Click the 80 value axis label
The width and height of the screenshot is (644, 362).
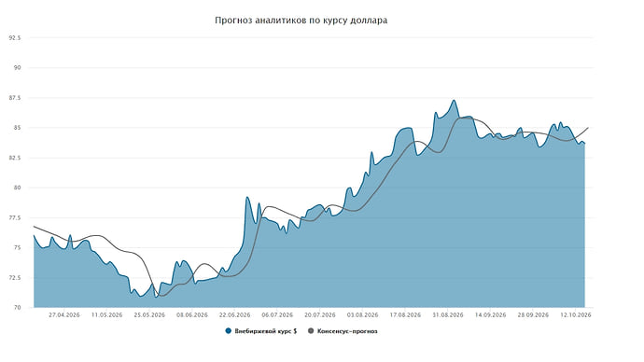pos(17,188)
